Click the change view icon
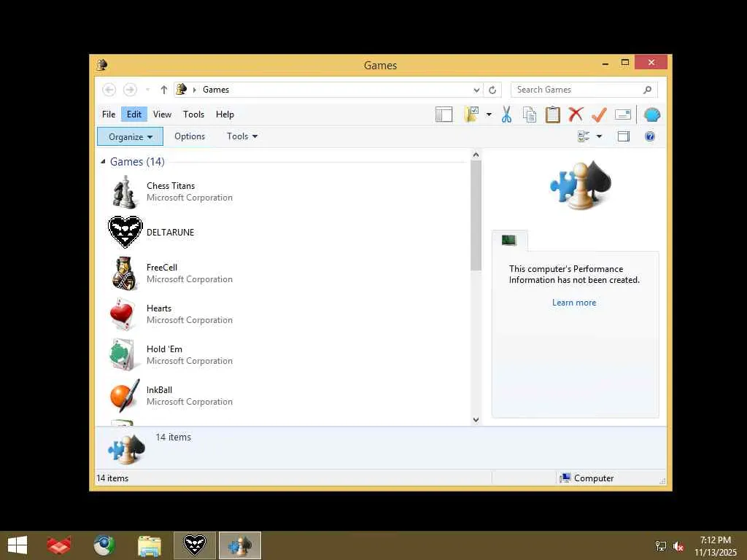747x560 pixels. [584, 136]
